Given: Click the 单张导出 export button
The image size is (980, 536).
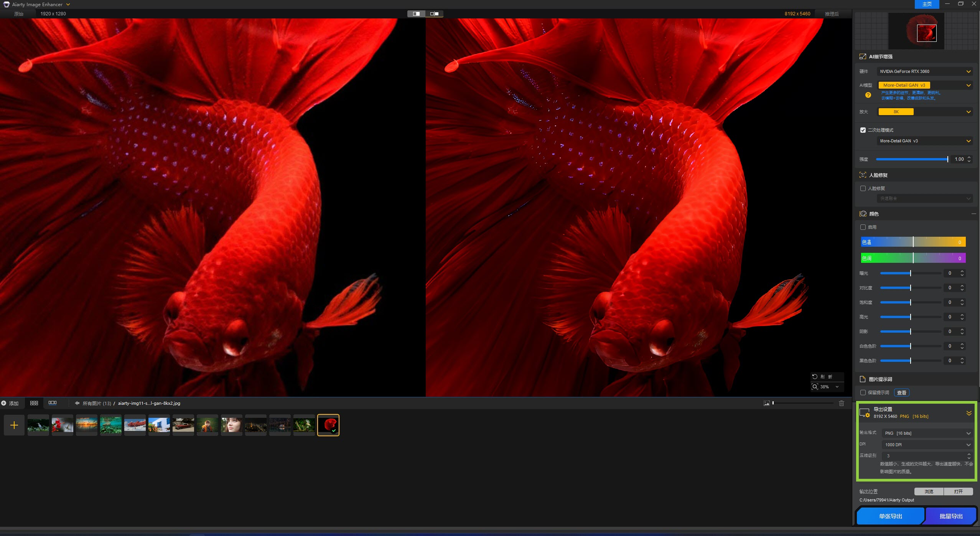Looking at the screenshot, I should click(890, 516).
